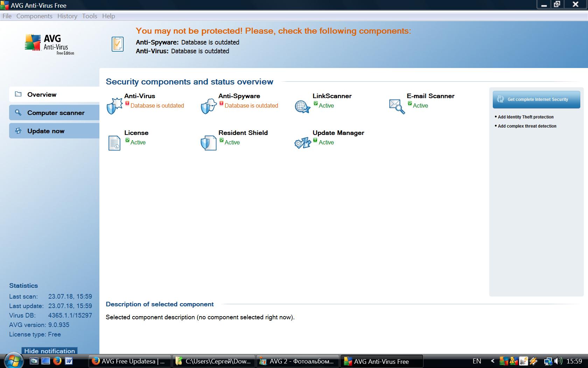Click the clipboard warning icon in header

(118, 44)
